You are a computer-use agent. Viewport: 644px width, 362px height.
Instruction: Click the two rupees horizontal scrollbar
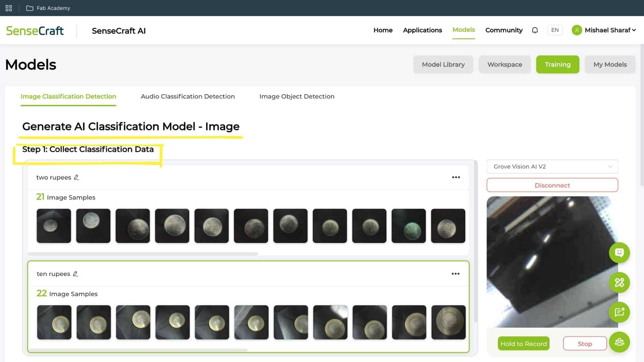[143, 254]
